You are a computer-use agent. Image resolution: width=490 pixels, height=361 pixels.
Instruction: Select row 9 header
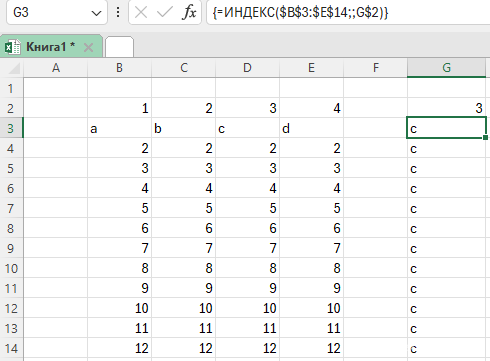coord(11,248)
